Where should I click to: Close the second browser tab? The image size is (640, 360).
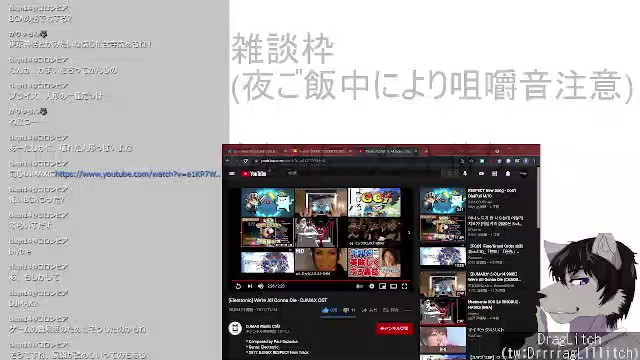click(351, 151)
